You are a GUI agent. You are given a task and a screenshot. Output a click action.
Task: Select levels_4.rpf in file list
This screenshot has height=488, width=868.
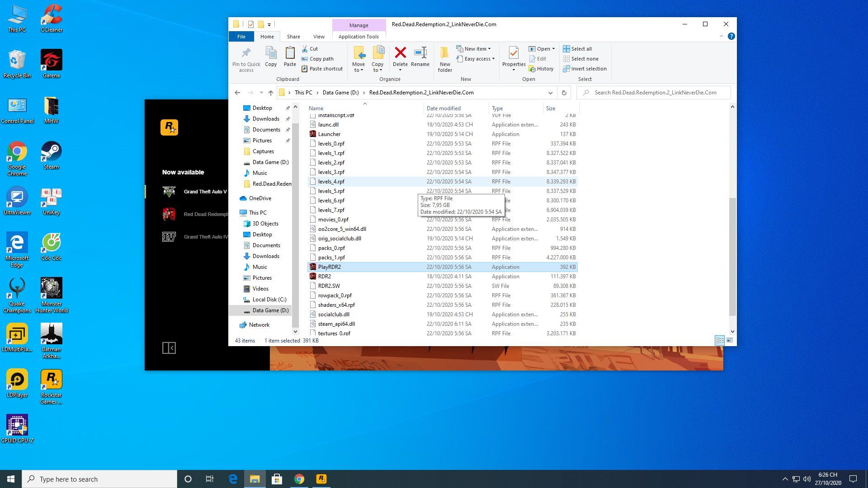pos(443,182)
